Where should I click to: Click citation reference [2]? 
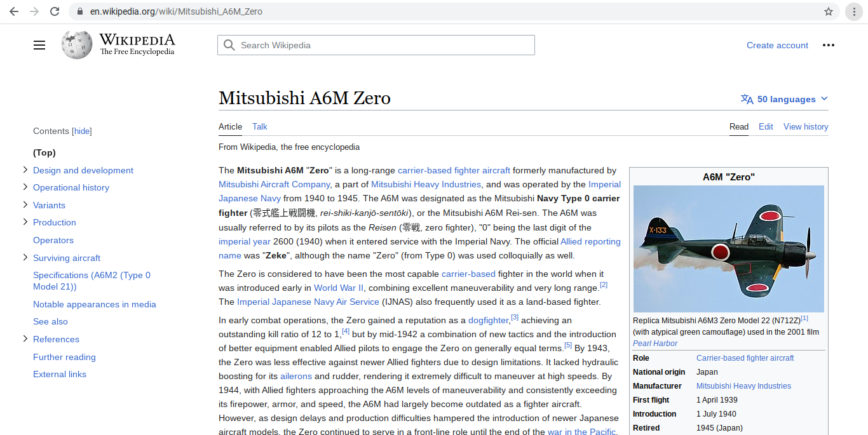coord(604,284)
